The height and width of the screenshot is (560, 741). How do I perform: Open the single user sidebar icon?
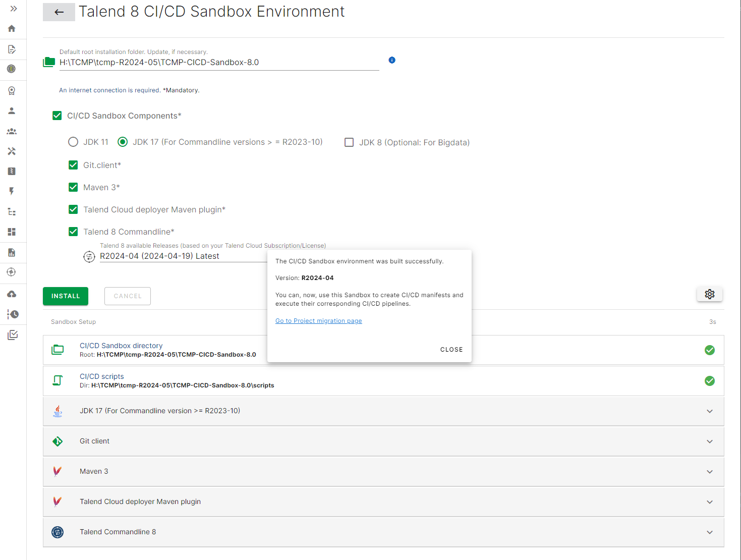point(12,110)
